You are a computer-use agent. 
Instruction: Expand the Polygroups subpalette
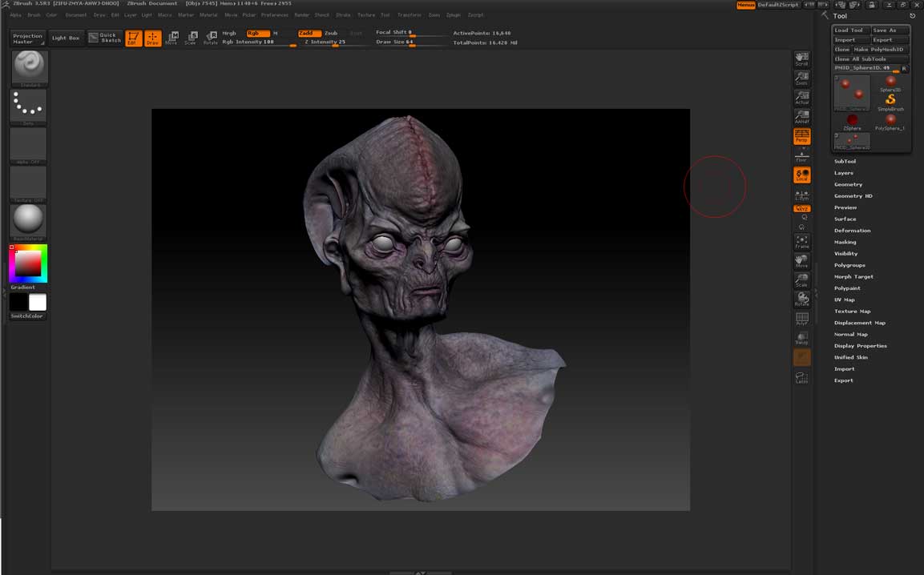849,265
